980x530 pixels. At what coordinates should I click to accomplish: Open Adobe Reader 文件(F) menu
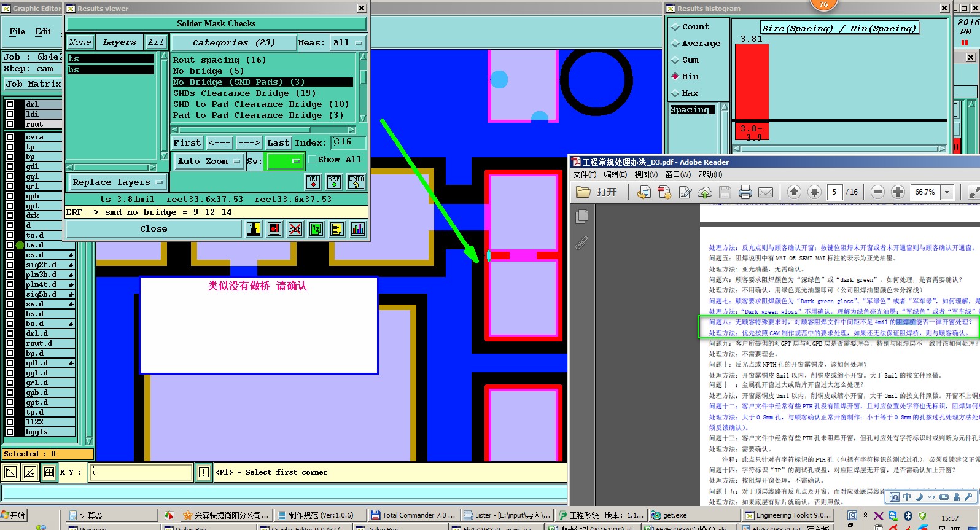[x=585, y=175]
